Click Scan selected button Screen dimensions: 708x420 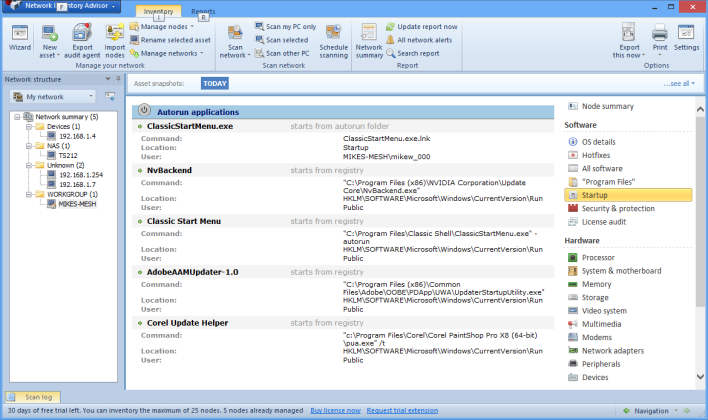(x=282, y=40)
